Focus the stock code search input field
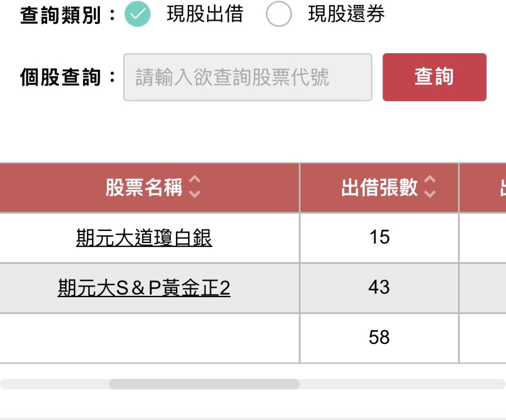This screenshot has height=420, width=506. tap(247, 77)
